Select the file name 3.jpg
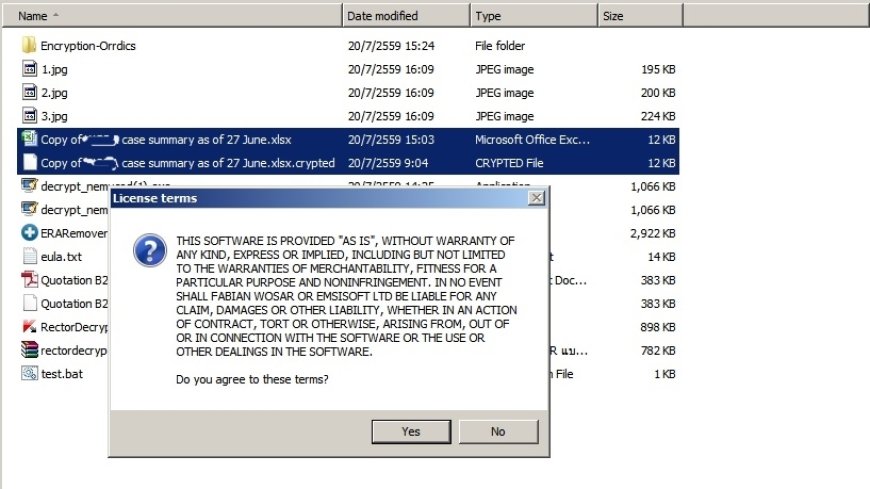 [x=54, y=116]
